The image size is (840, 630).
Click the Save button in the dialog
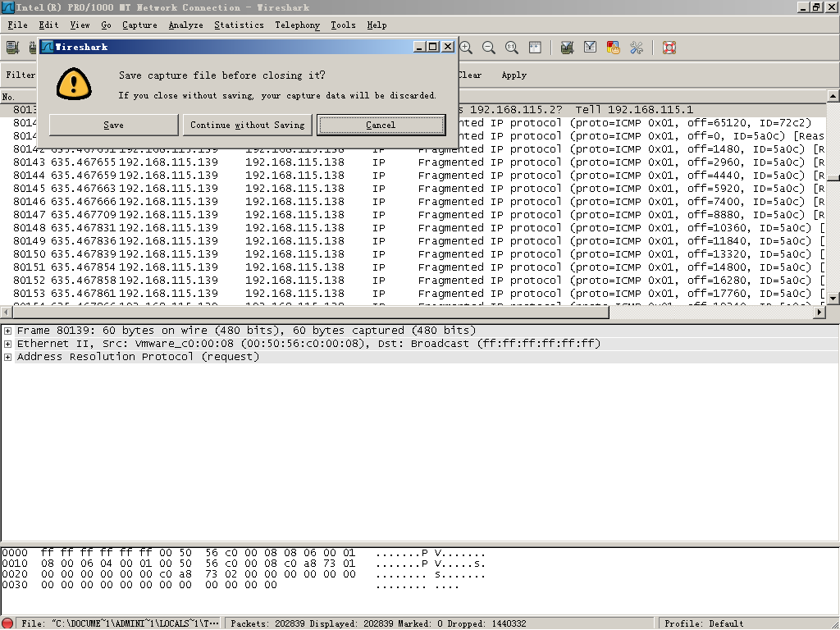pos(113,125)
